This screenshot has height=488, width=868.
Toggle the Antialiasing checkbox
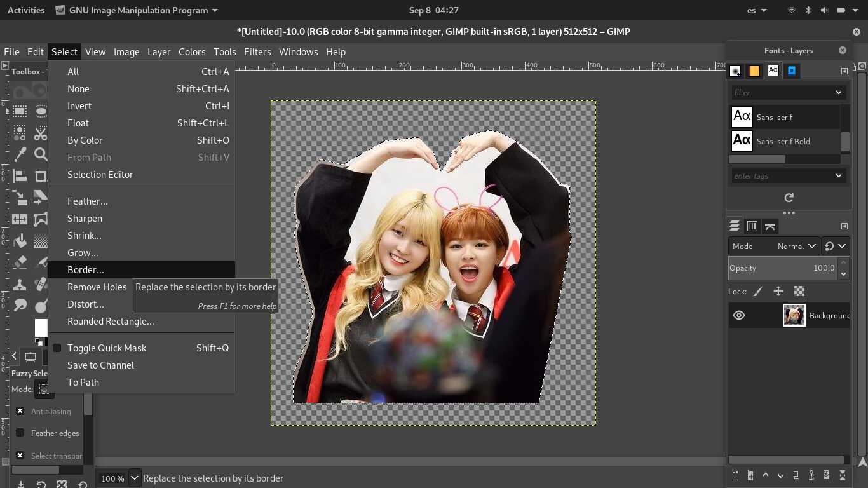20,411
